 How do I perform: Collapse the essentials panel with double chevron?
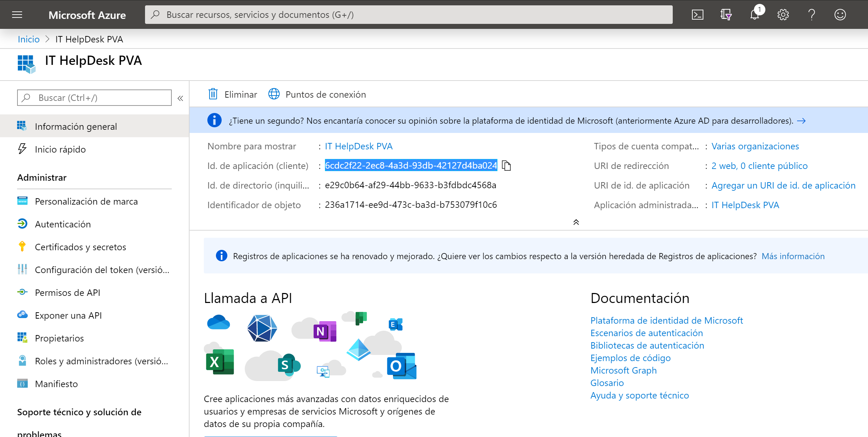(x=576, y=222)
